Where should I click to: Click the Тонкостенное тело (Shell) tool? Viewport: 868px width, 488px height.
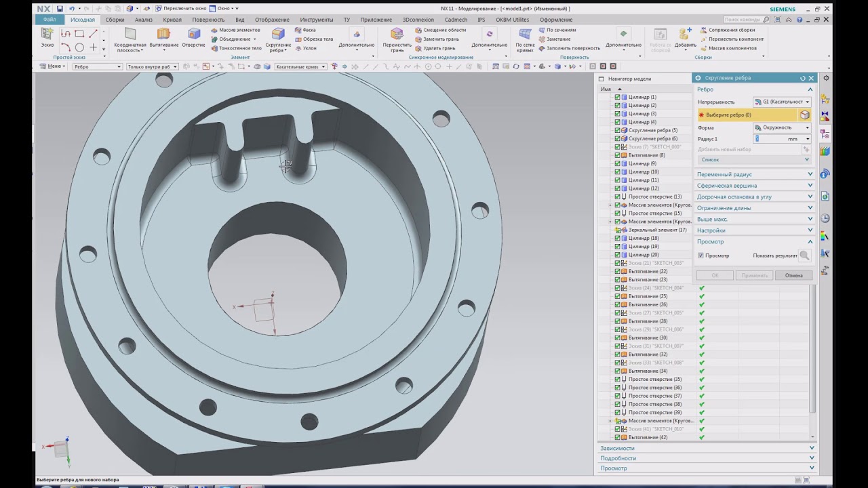click(235, 48)
